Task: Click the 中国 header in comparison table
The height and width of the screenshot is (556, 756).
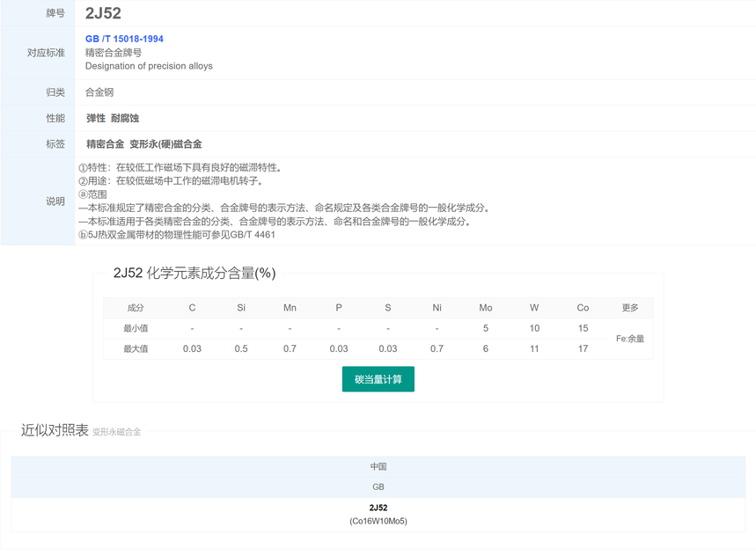Action: 378,466
